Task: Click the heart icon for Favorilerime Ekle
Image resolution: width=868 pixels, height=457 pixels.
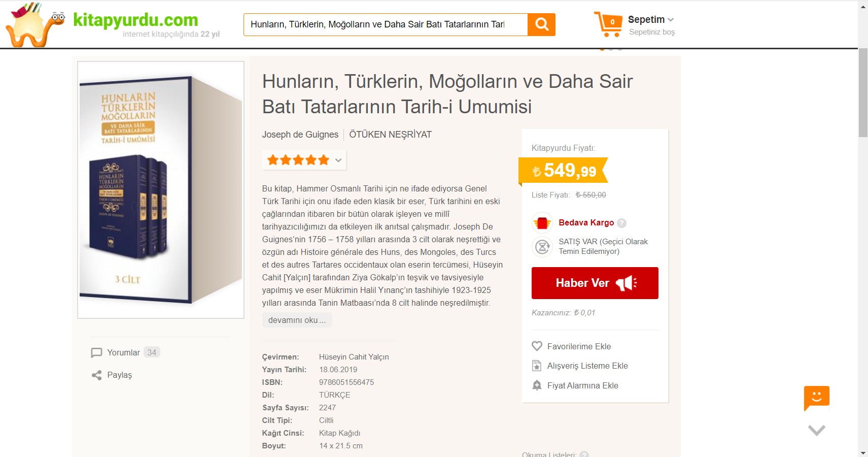Action: [x=537, y=346]
